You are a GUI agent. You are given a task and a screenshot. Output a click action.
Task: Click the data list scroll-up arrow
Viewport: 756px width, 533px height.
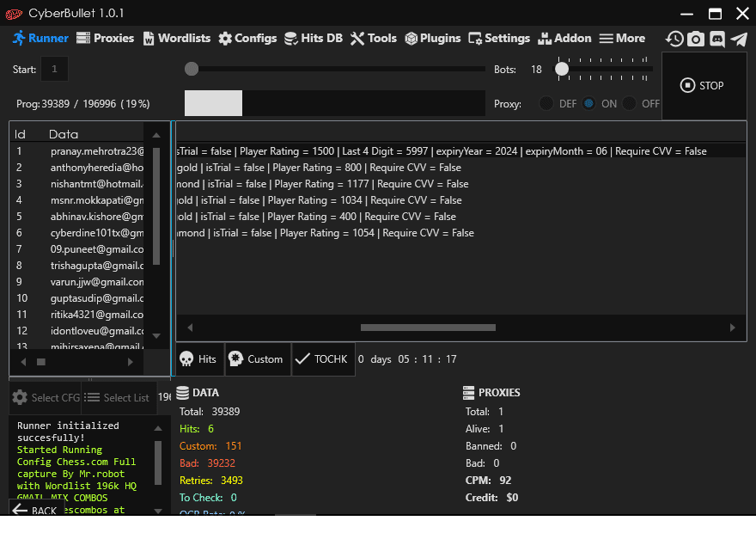pos(156,136)
